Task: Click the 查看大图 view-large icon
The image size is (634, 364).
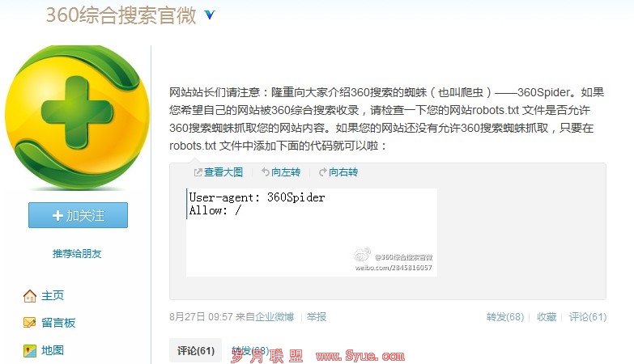Action: click(198, 172)
